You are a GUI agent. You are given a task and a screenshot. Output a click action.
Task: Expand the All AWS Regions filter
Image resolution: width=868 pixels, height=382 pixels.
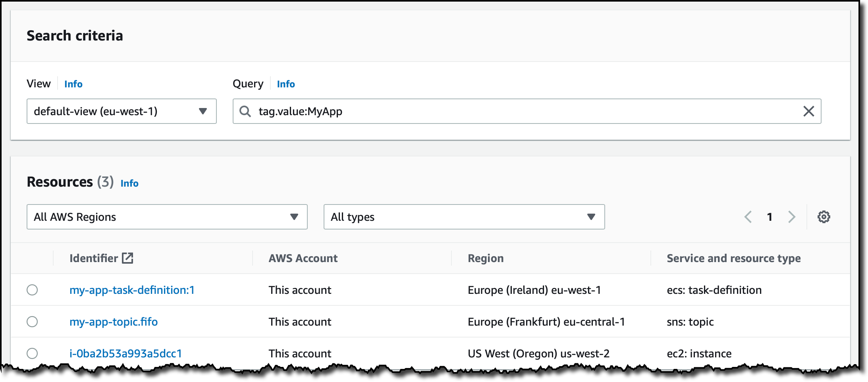point(167,217)
